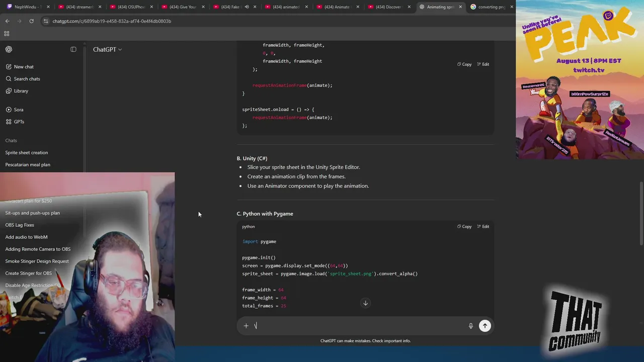Image resolution: width=644 pixels, height=362 pixels.
Task: Click the scroll-to-bottom arrow button
Action: [x=365, y=303]
